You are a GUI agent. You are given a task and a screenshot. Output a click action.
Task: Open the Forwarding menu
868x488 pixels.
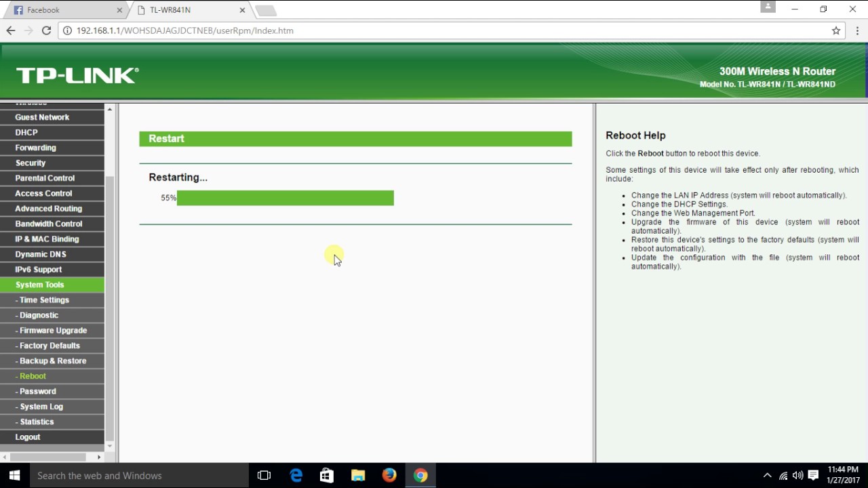click(52, 148)
